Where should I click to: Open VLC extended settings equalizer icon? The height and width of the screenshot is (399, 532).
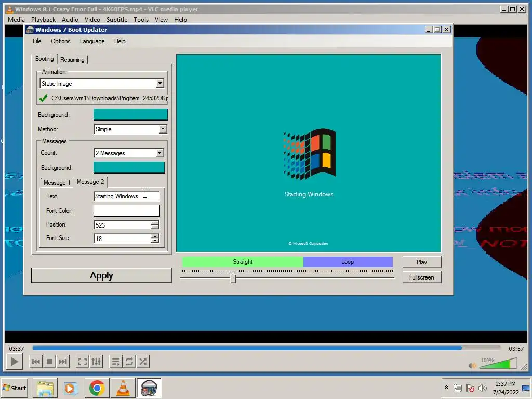point(96,362)
